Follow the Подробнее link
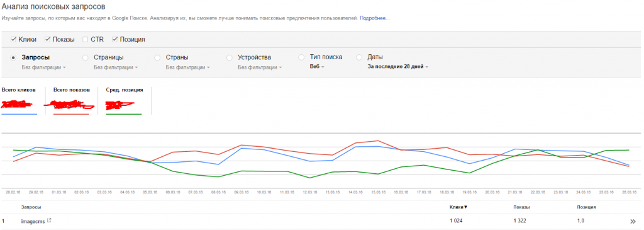644x230 pixels. [375, 18]
